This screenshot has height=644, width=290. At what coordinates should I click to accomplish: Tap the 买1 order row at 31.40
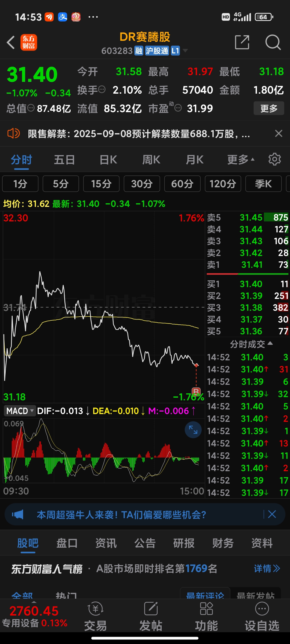pos(248,284)
